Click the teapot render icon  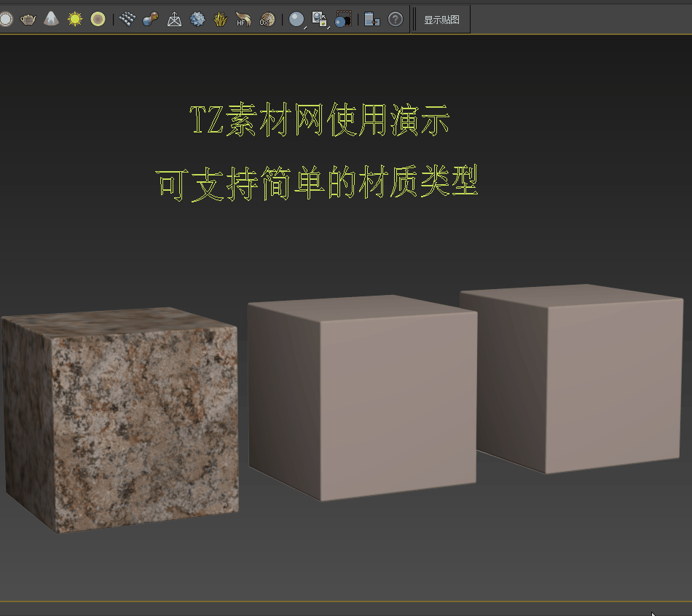pyautogui.click(x=28, y=20)
